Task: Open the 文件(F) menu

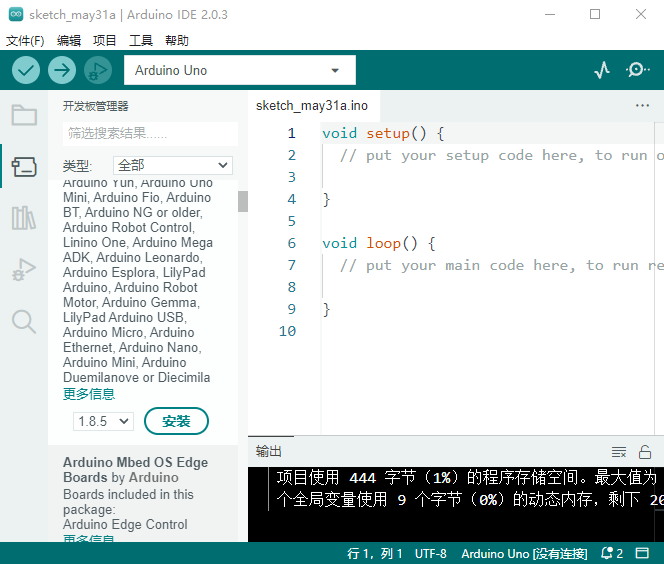Action: click(x=25, y=41)
